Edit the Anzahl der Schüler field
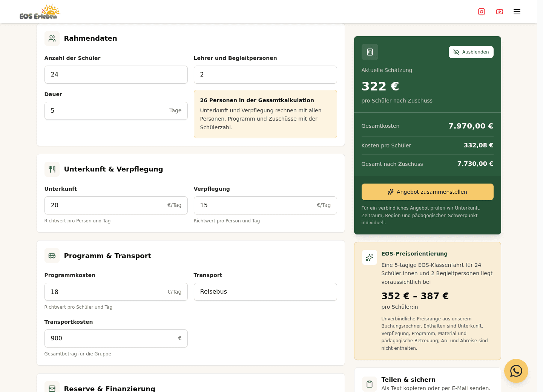543x392 pixels. pos(116,75)
